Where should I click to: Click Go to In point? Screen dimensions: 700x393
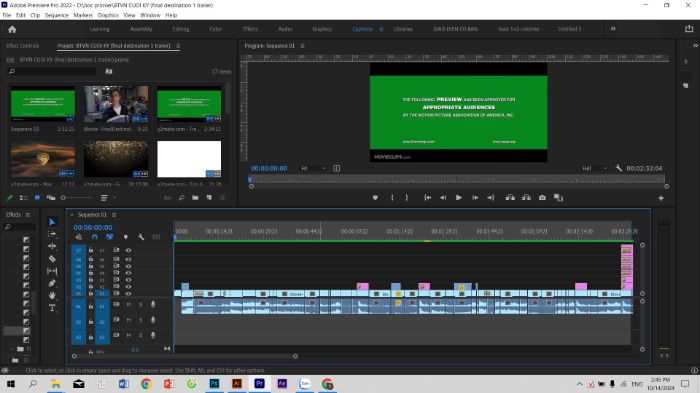pyautogui.click(x=427, y=198)
